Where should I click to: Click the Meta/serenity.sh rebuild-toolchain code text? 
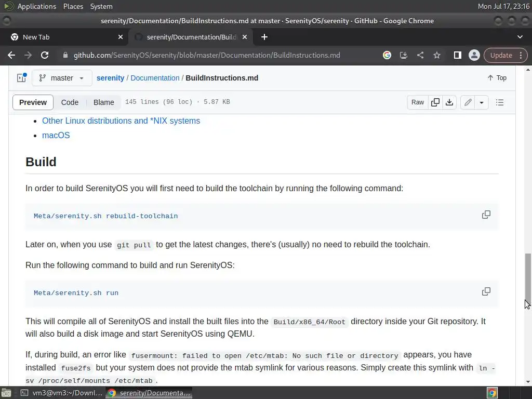(105, 216)
